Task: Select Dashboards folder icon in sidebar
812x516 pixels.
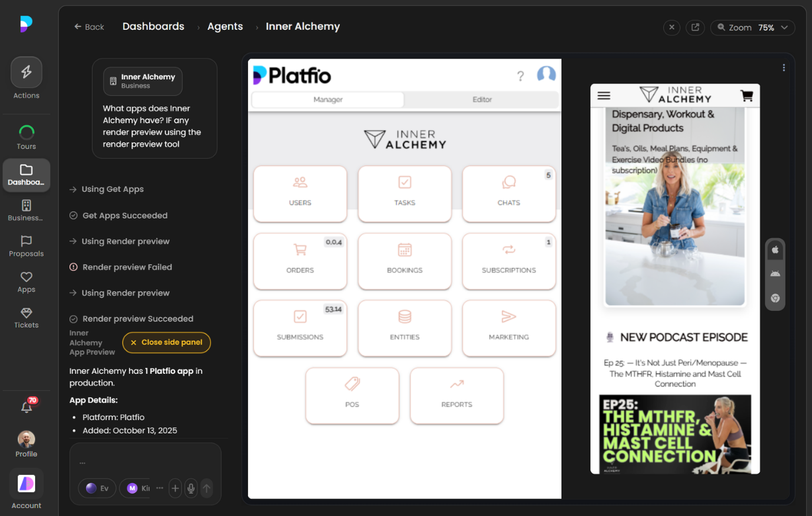Action: (x=26, y=175)
